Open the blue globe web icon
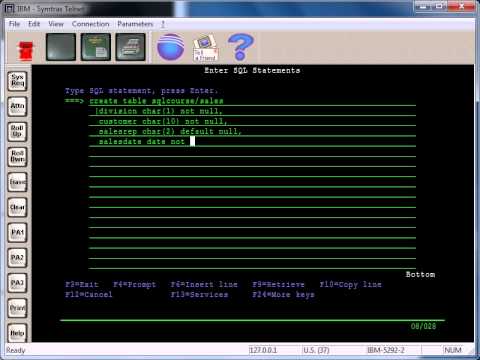The width and height of the screenshot is (480, 360). (x=170, y=47)
